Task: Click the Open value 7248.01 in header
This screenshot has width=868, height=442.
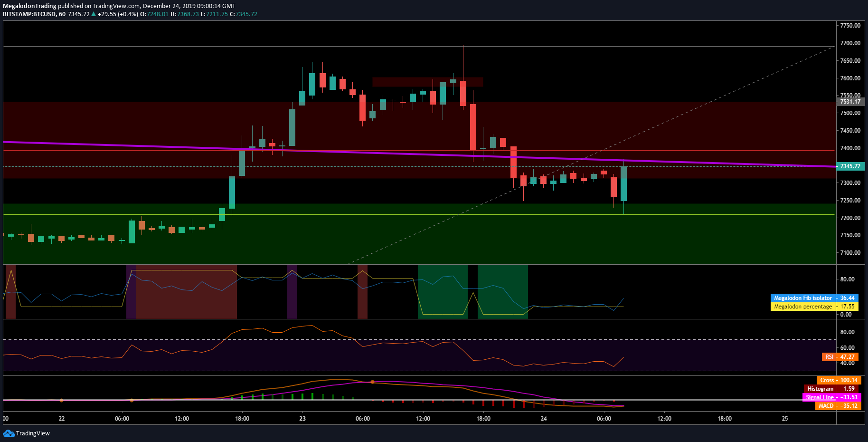Action: (158, 14)
